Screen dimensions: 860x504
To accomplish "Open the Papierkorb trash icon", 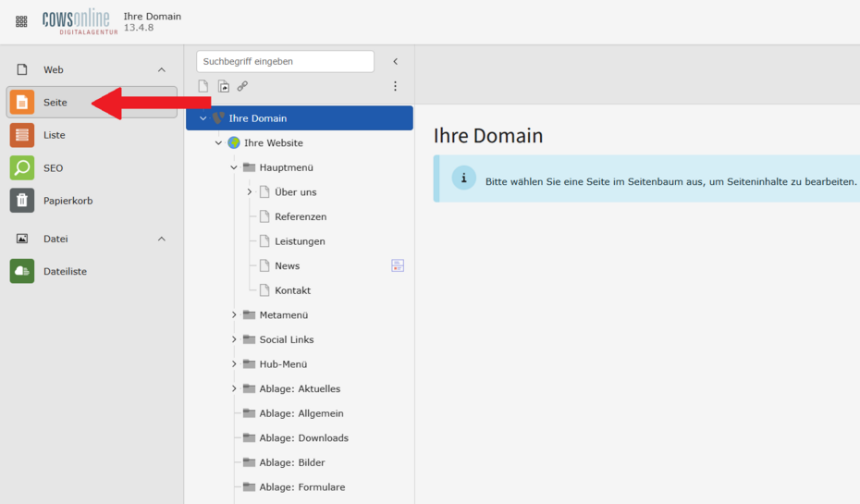I will click(22, 201).
